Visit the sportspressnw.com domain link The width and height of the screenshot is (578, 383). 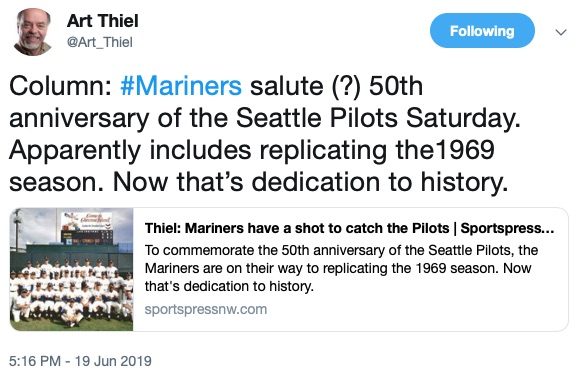(206, 309)
